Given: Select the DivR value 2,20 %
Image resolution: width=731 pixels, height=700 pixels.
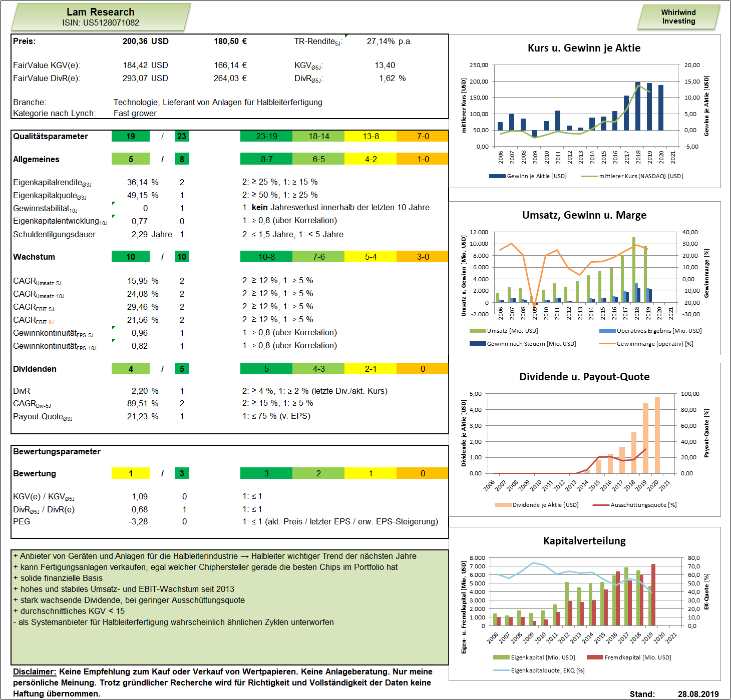Looking at the screenshot, I should pyautogui.click(x=145, y=391).
